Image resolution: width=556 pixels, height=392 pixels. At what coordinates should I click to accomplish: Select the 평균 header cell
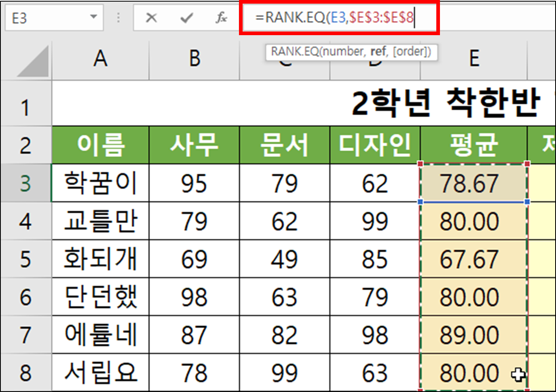tap(474, 145)
